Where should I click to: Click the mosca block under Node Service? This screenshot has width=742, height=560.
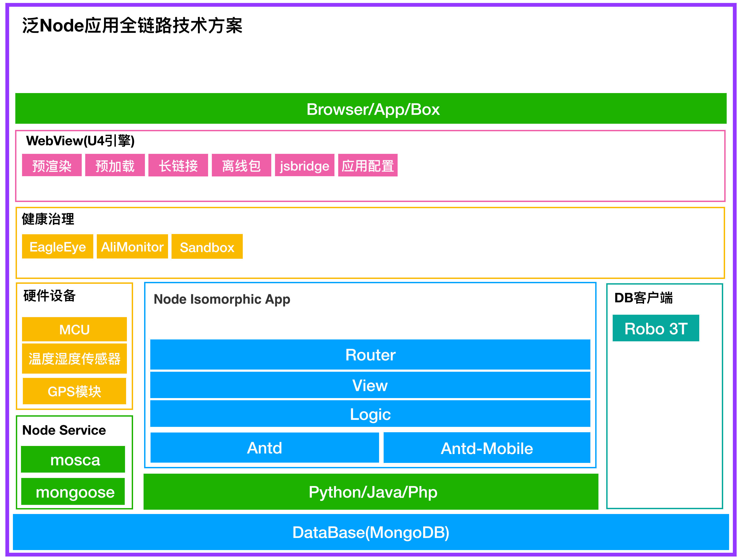73,460
